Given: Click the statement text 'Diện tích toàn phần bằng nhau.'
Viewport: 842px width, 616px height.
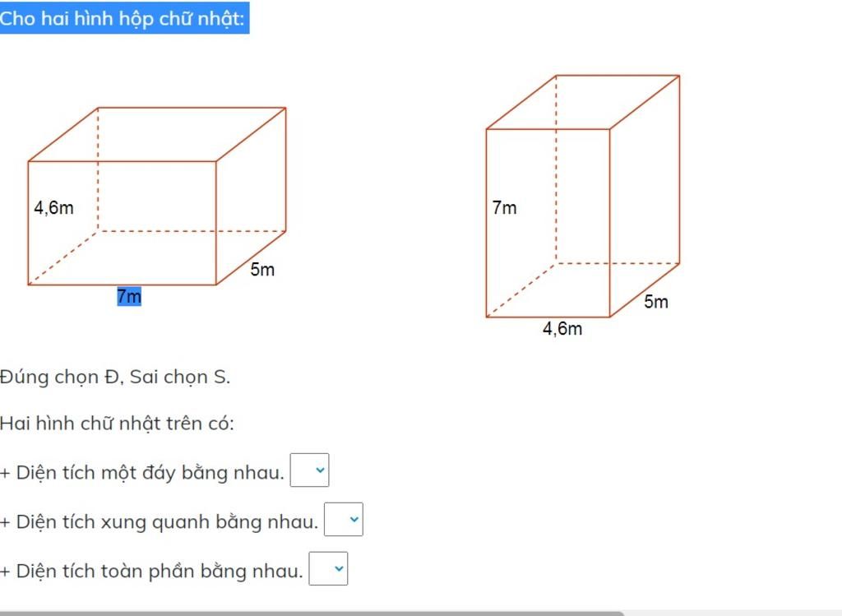Looking at the screenshot, I should coord(160,571).
